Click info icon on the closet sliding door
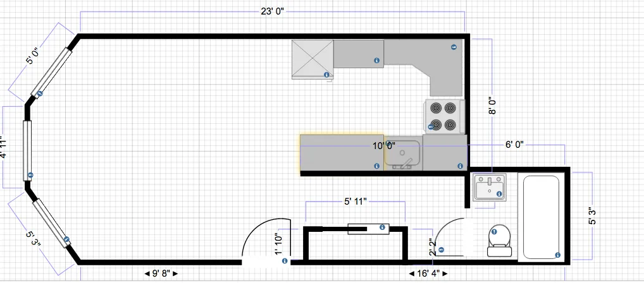 pyautogui.click(x=382, y=227)
